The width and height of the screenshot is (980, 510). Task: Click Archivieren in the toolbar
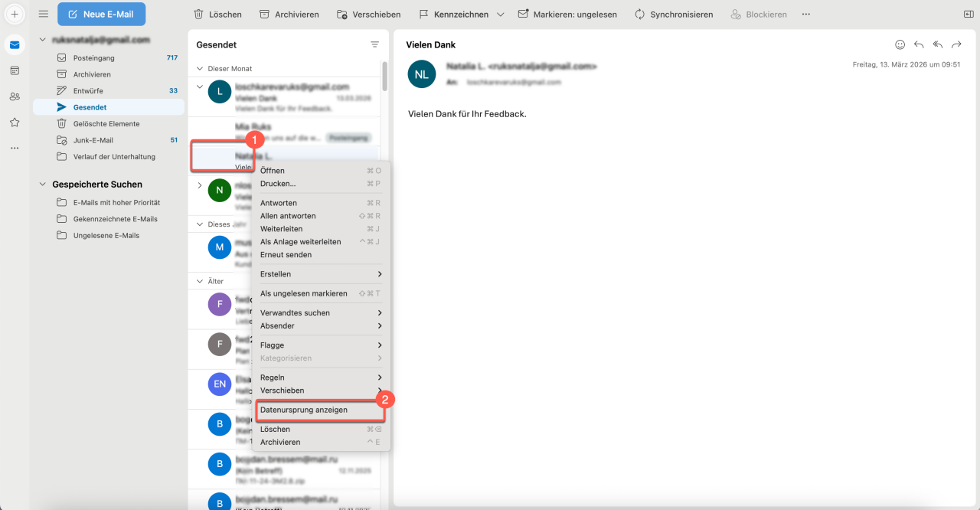291,15
